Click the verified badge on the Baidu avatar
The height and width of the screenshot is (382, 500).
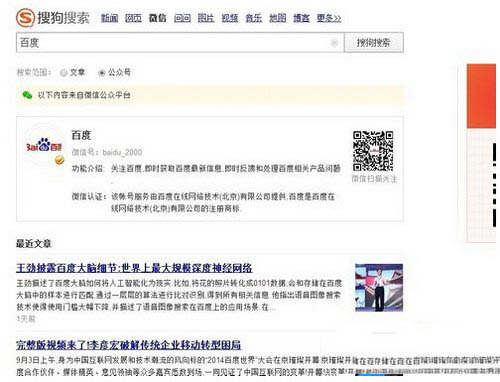60,160
